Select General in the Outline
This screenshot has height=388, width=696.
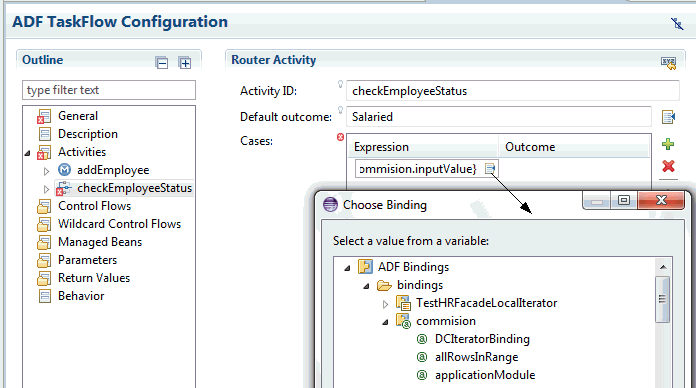78,116
